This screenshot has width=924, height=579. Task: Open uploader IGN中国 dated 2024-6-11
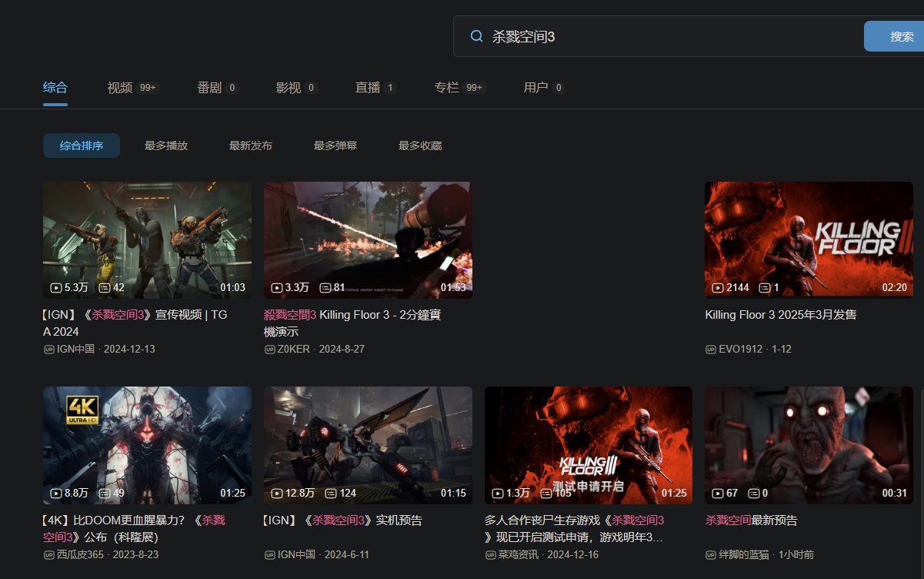tap(296, 554)
